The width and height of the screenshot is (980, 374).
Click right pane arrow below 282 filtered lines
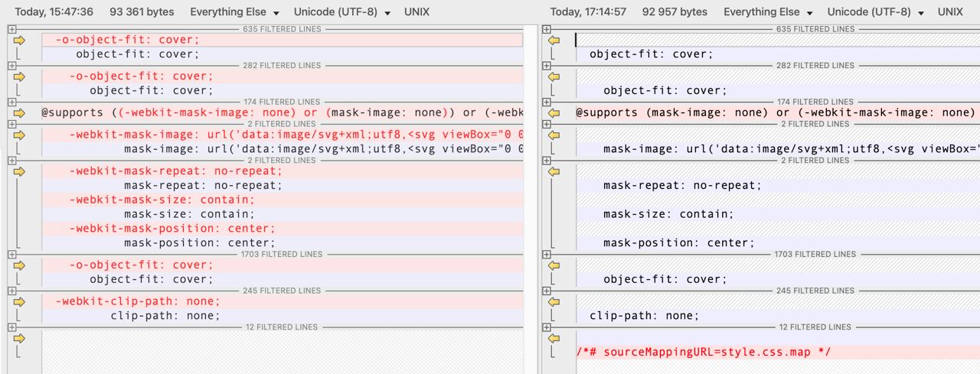(554, 76)
